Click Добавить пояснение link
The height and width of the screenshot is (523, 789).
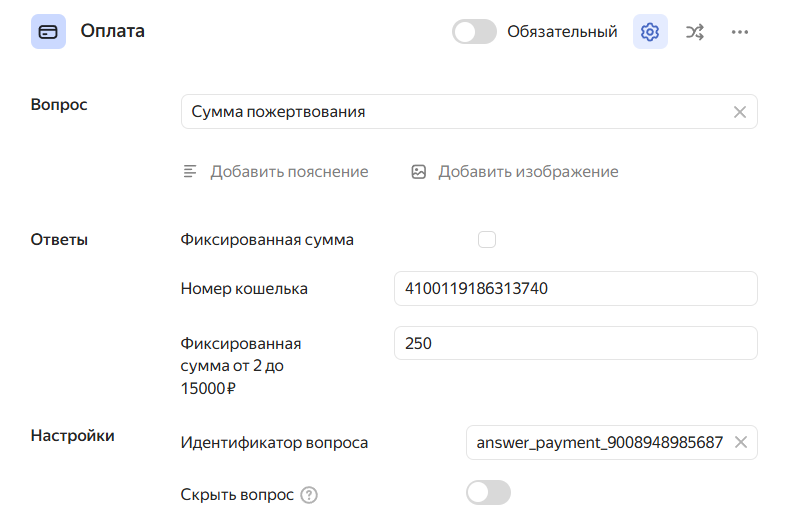pos(289,171)
